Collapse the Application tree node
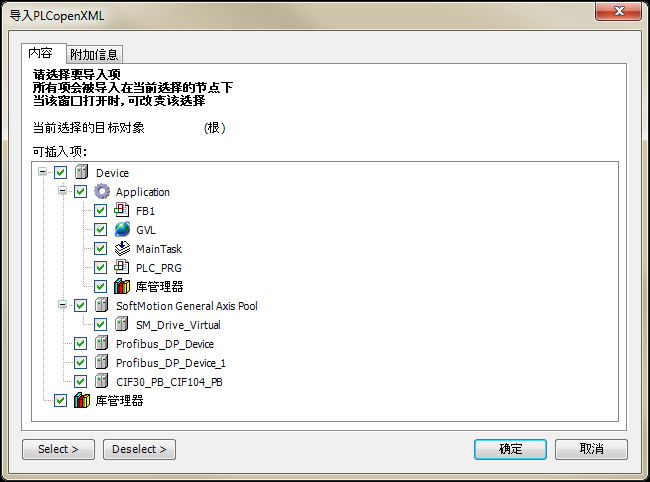Screen dimensions: 650x482 point(62,191)
